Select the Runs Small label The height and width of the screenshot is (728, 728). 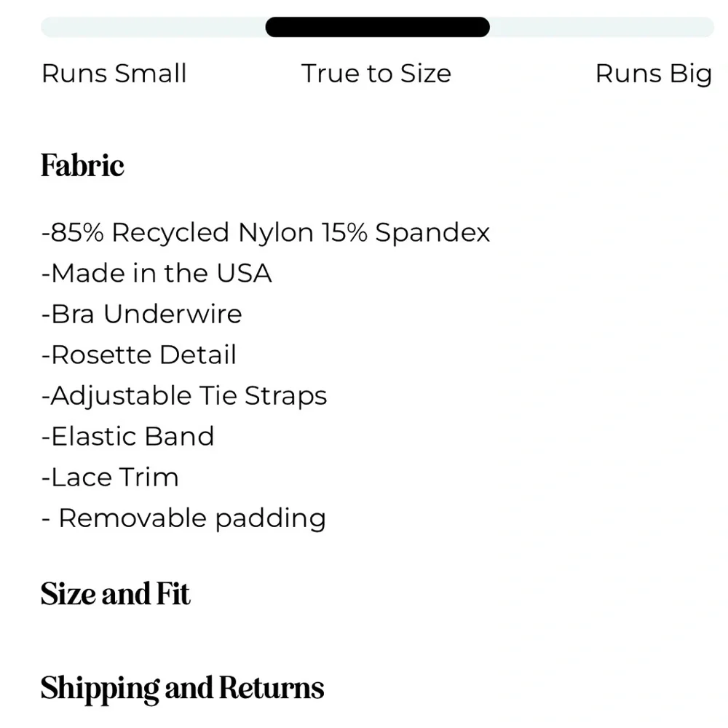tap(114, 73)
